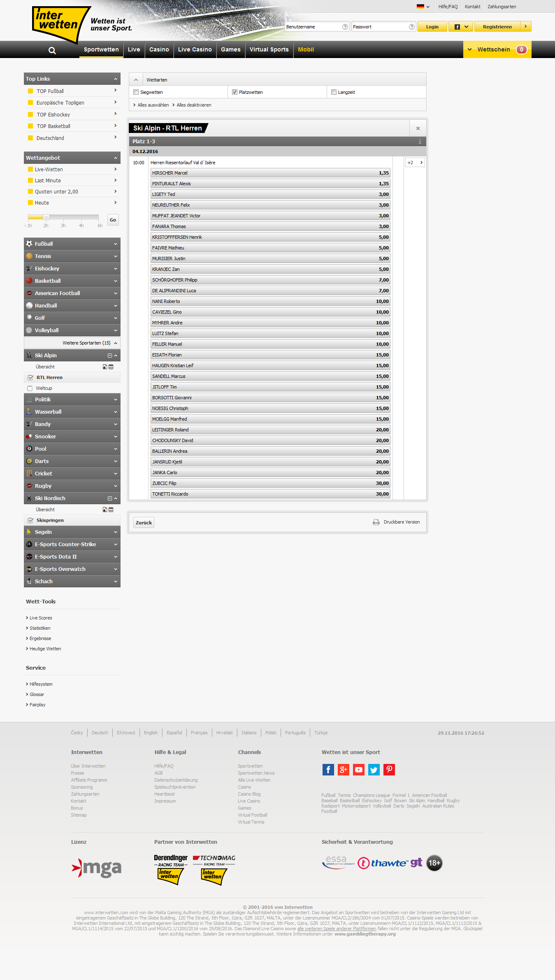This screenshot has width=555, height=980.
Task: Uncheck the Skispringen checkbox
Action: click(30, 520)
